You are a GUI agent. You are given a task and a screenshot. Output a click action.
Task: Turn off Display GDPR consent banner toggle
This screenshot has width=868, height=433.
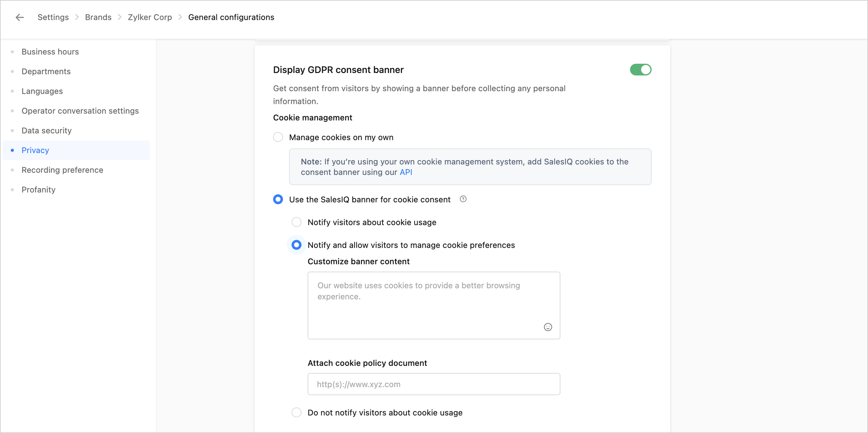point(640,70)
